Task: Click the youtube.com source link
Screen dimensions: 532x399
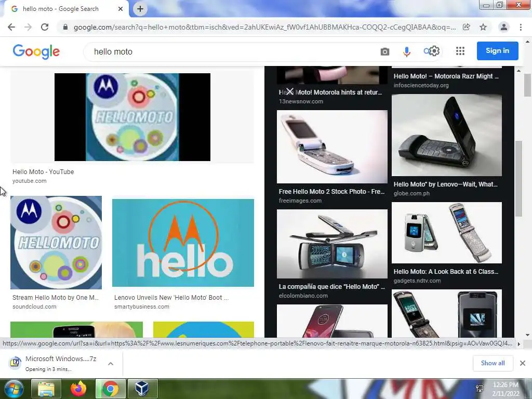Action: pos(30,181)
